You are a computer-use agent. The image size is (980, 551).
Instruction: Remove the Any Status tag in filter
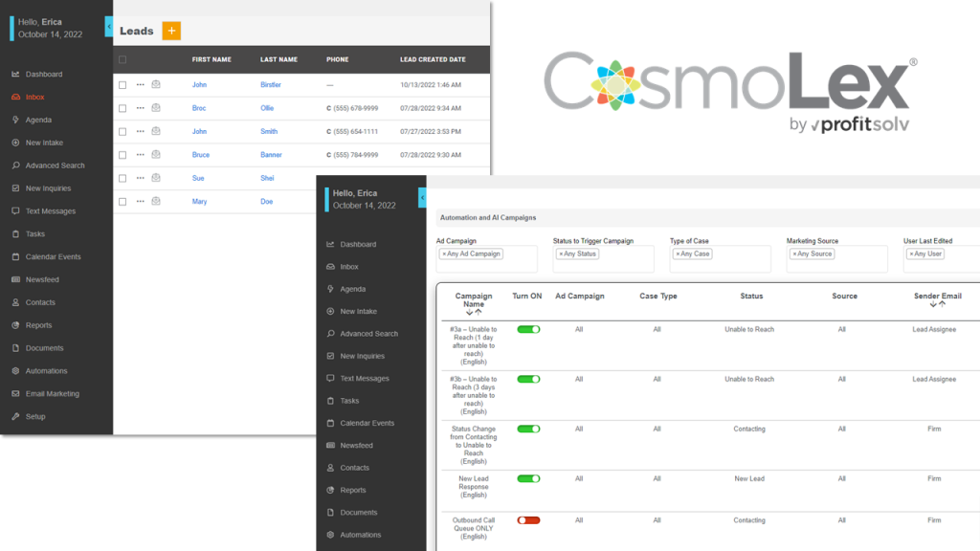(x=561, y=254)
